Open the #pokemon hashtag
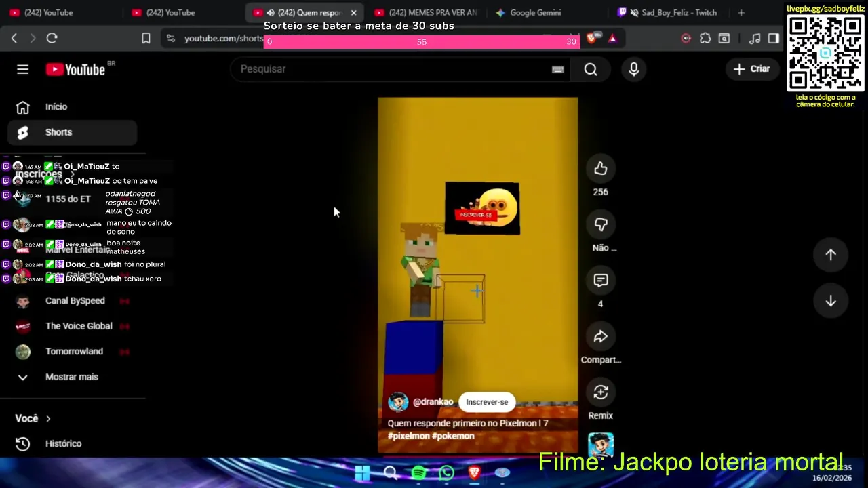 pyautogui.click(x=453, y=436)
